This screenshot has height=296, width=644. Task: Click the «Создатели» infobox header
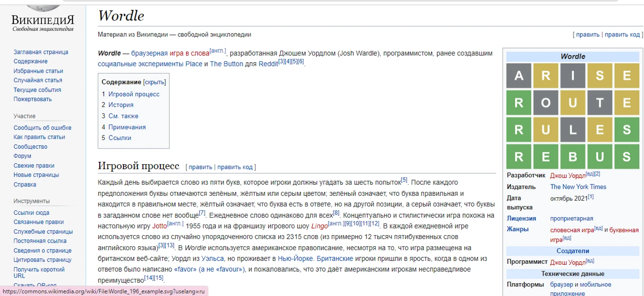[x=573, y=251]
